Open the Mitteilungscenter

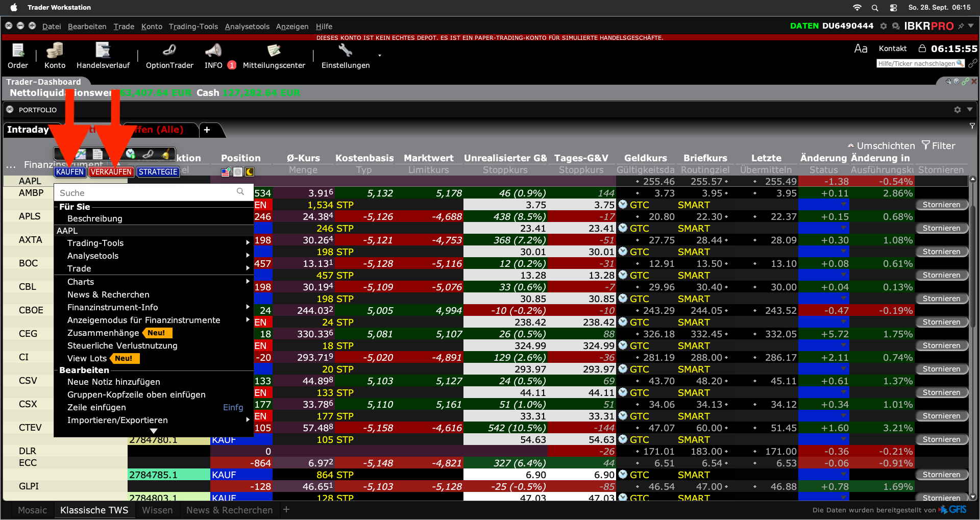pyautogui.click(x=274, y=56)
